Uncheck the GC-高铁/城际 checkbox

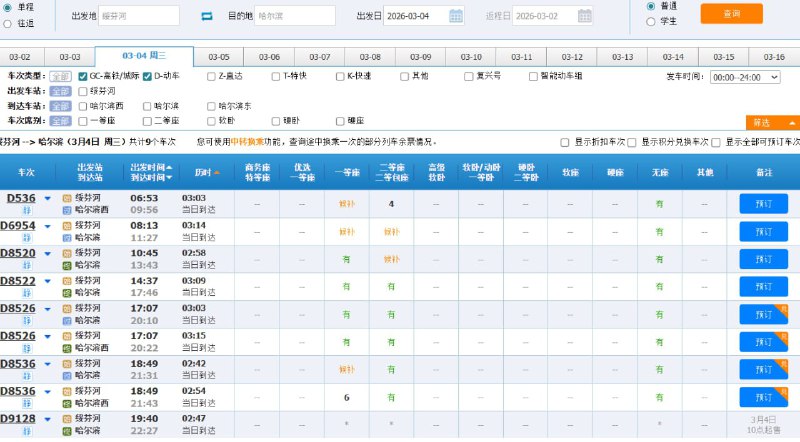point(83,76)
